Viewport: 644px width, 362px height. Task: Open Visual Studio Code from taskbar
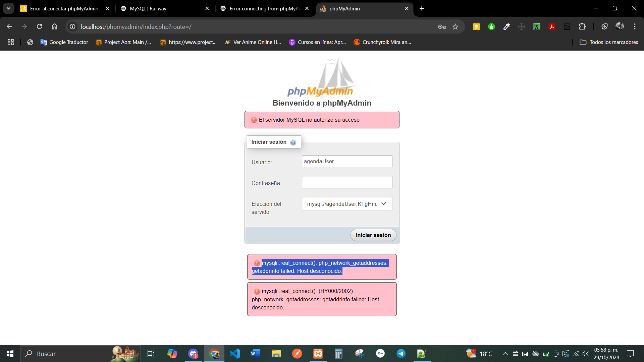click(x=235, y=354)
